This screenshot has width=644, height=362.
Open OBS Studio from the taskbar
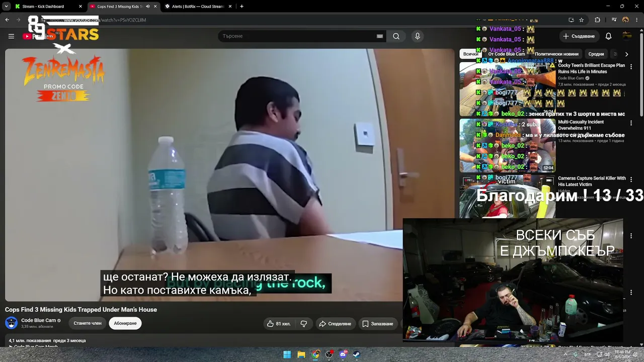329,354
